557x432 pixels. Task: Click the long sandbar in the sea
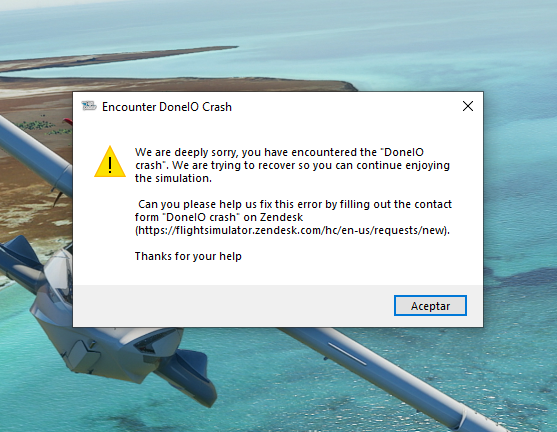point(117,57)
